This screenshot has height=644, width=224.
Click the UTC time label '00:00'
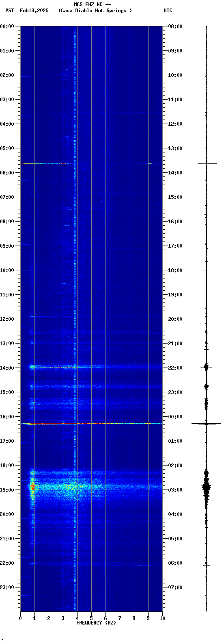[175, 417]
